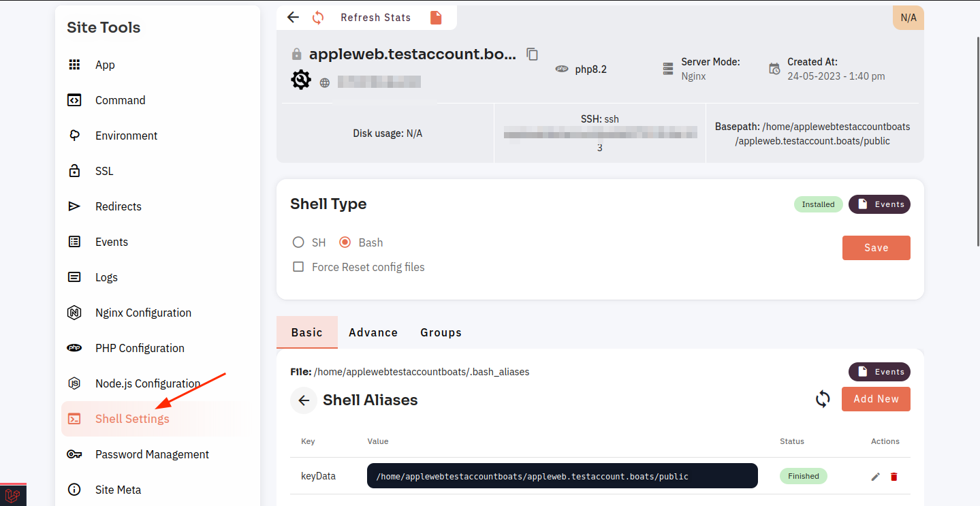Open the Logs page
Screen dimensions: 980x506
tap(106, 277)
